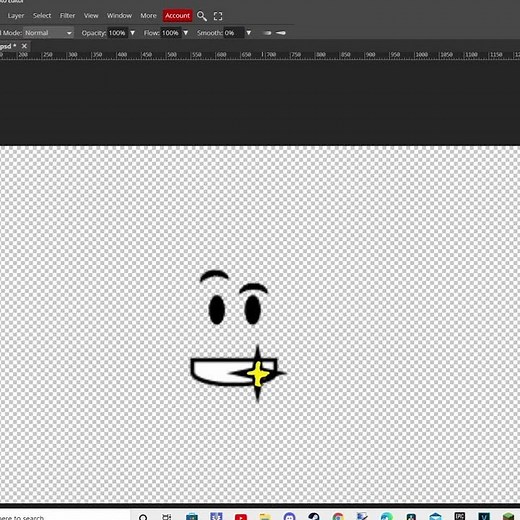
Task: Expand the Opacity slider arrow
Action: [x=133, y=33]
